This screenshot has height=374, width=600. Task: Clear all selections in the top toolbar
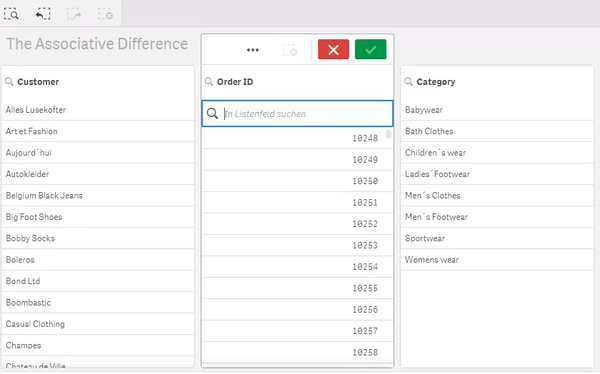[x=105, y=14]
